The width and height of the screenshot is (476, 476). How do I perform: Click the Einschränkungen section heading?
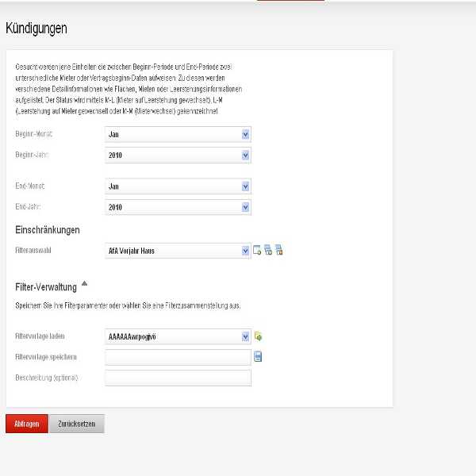pos(48,230)
